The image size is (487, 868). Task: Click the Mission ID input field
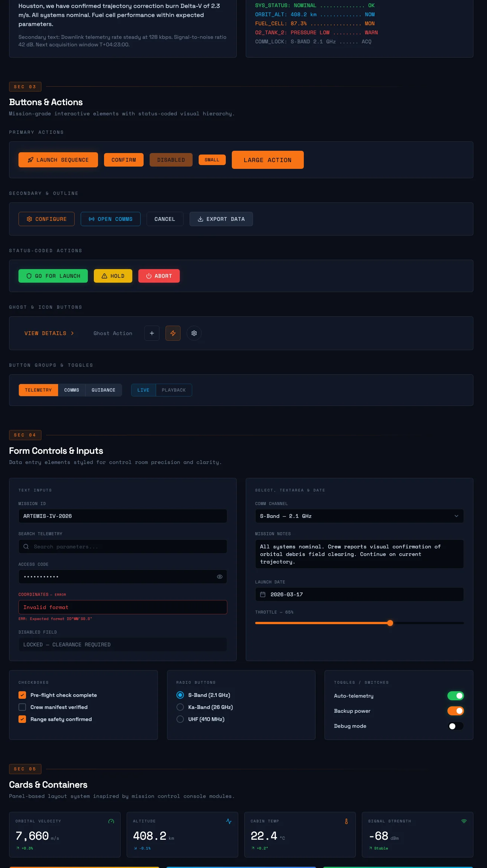123,516
